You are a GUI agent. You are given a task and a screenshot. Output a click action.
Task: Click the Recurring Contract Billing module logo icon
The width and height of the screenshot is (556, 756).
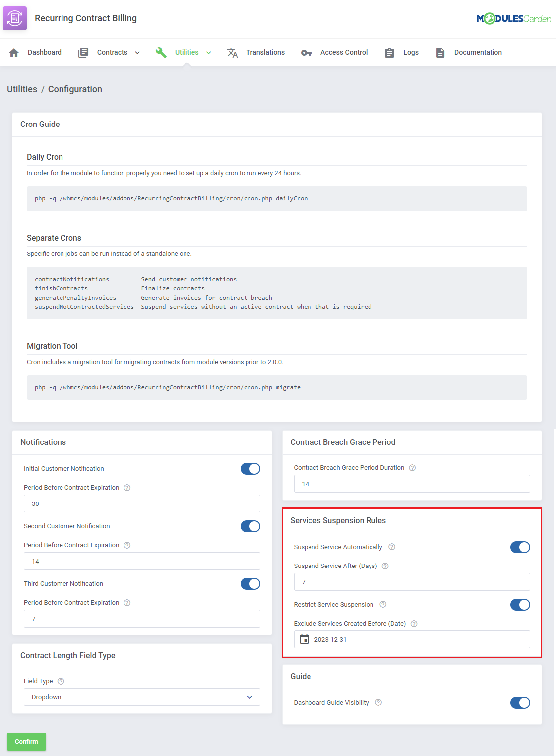point(15,18)
